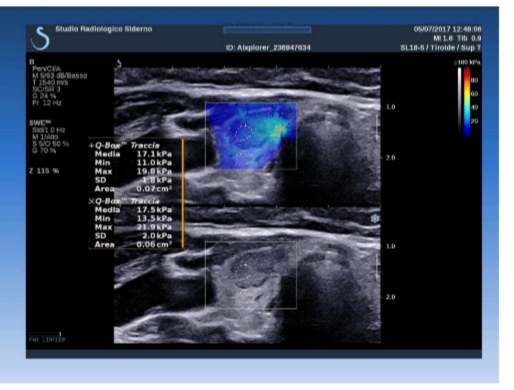Click the focal zone triangle on the lower image
The height and width of the screenshot is (390, 514).
click(374, 325)
